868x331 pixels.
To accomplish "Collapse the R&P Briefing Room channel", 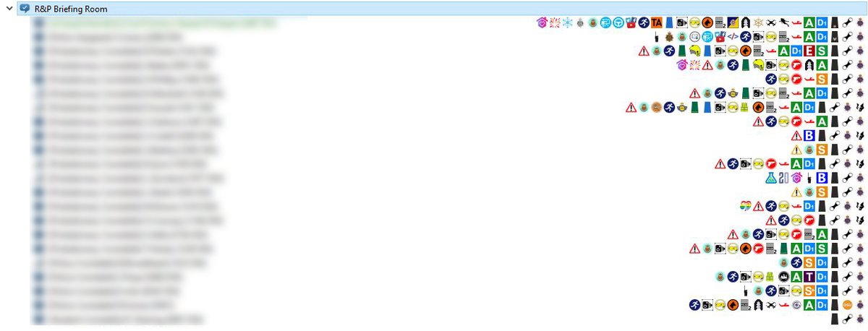I will click(9, 8).
